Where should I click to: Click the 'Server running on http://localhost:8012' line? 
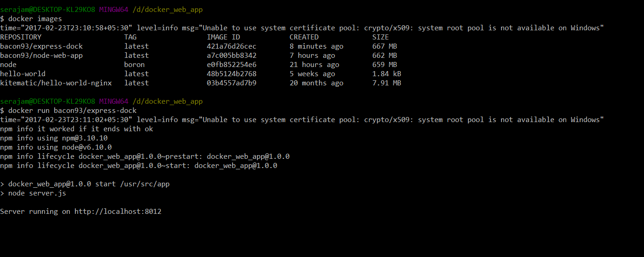point(80,212)
